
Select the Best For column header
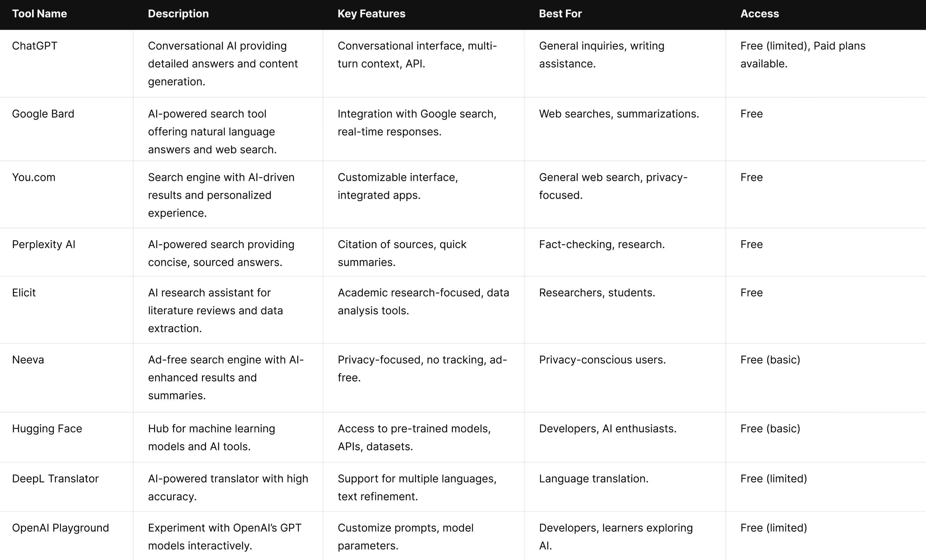560,14
